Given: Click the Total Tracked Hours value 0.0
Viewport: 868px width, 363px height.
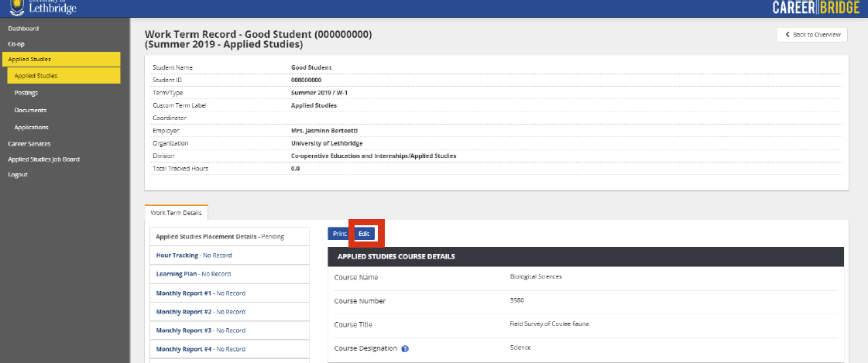Looking at the screenshot, I should tap(295, 168).
